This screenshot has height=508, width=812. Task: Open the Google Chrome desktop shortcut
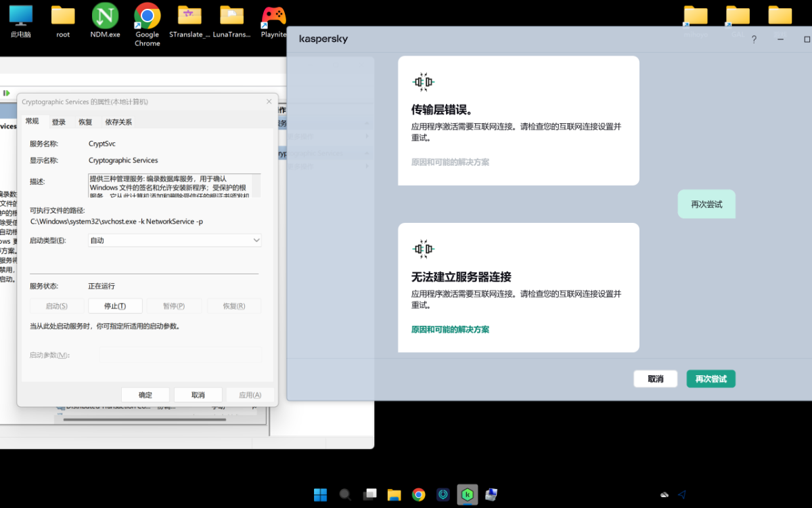(147, 25)
